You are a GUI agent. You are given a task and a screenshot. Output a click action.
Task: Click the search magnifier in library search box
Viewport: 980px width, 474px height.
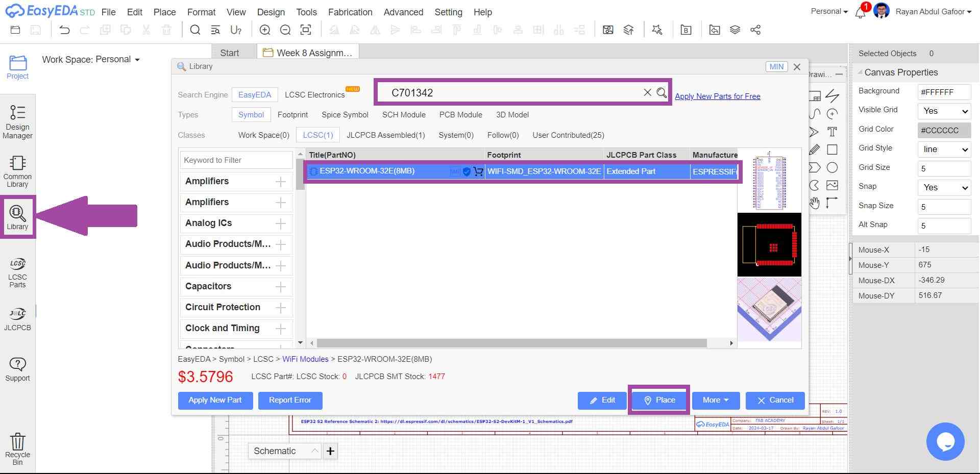(661, 93)
